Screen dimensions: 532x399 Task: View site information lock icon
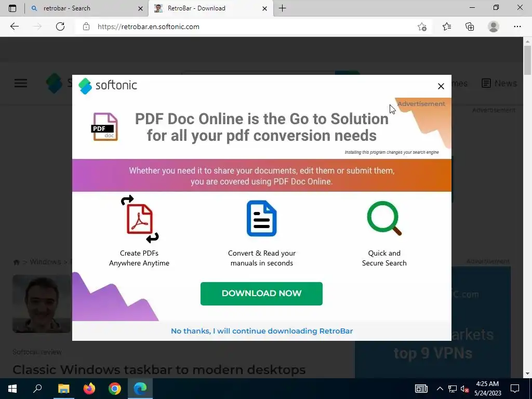(86, 26)
